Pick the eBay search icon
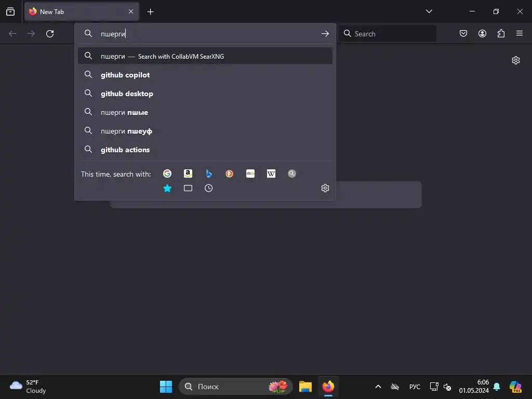The width and height of the screenshot is (532, 399). [250, 174]
